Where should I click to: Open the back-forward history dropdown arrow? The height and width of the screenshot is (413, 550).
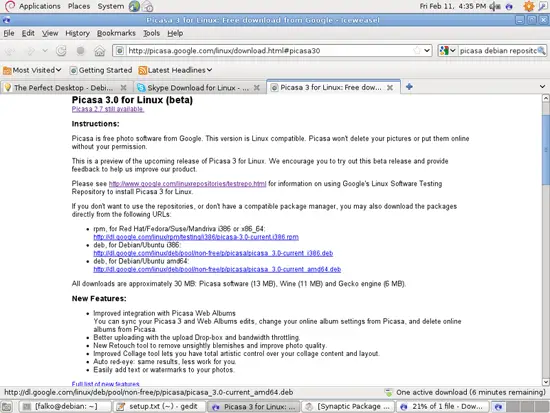(x=45, y=51)
